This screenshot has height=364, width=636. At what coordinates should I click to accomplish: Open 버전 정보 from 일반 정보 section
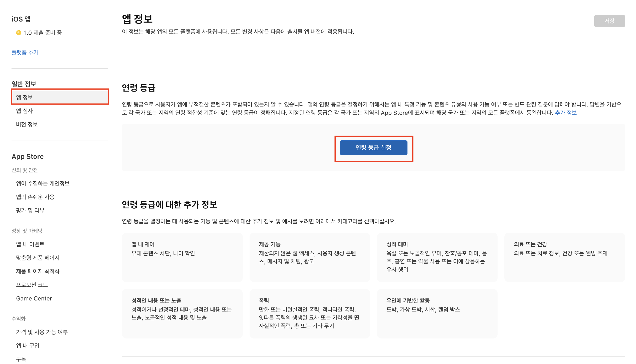click(x=27, y=124)
